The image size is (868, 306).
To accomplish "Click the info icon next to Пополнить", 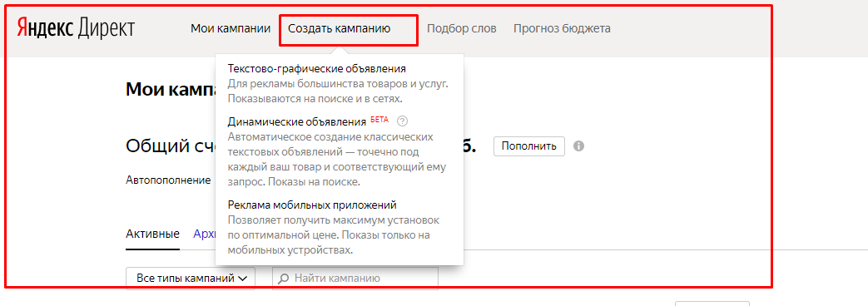I will tap(579, 146).
